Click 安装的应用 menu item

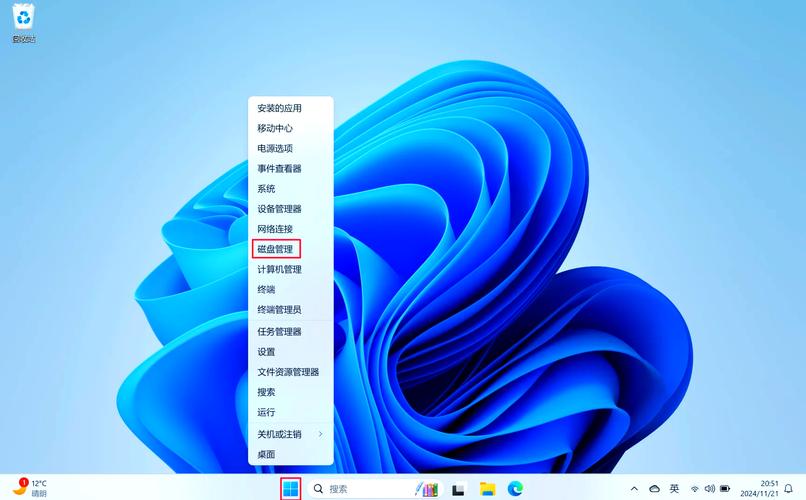pyautogui.click(x=279, y=108)
